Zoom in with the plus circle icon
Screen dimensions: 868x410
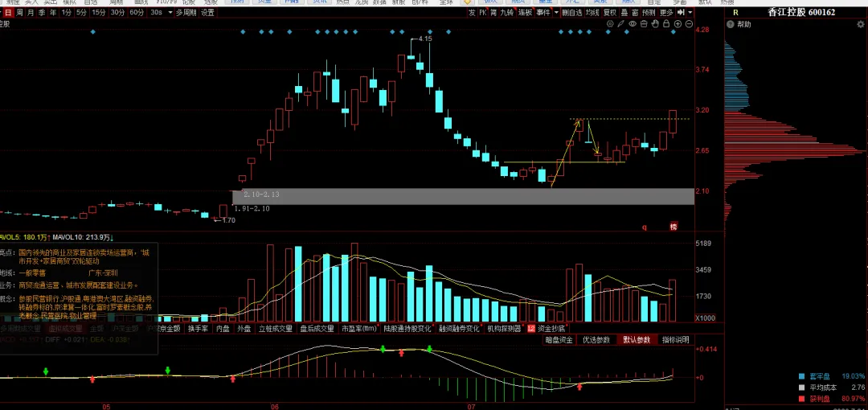[x=678, y=24]
